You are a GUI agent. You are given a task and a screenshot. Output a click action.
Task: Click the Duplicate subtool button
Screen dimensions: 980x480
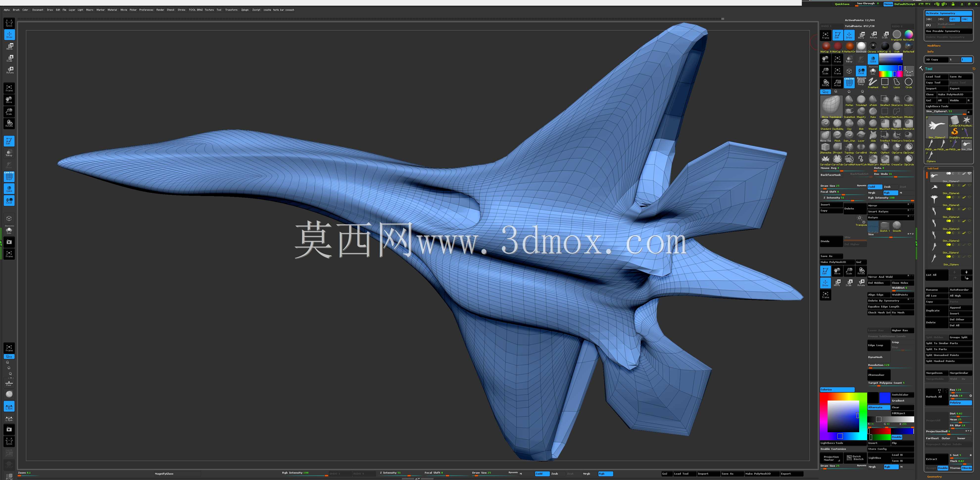coord(936,311)
